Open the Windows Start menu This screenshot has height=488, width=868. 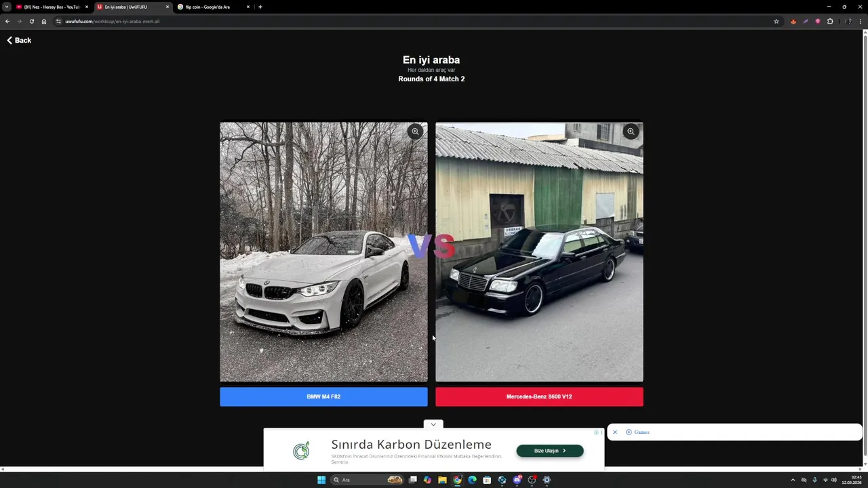[x=321, y=480]
